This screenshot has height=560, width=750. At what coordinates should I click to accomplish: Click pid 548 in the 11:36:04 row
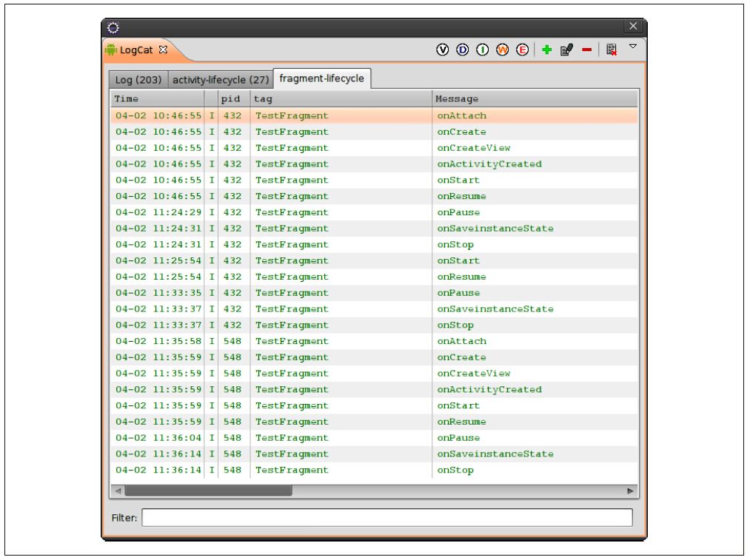point(232,438)
